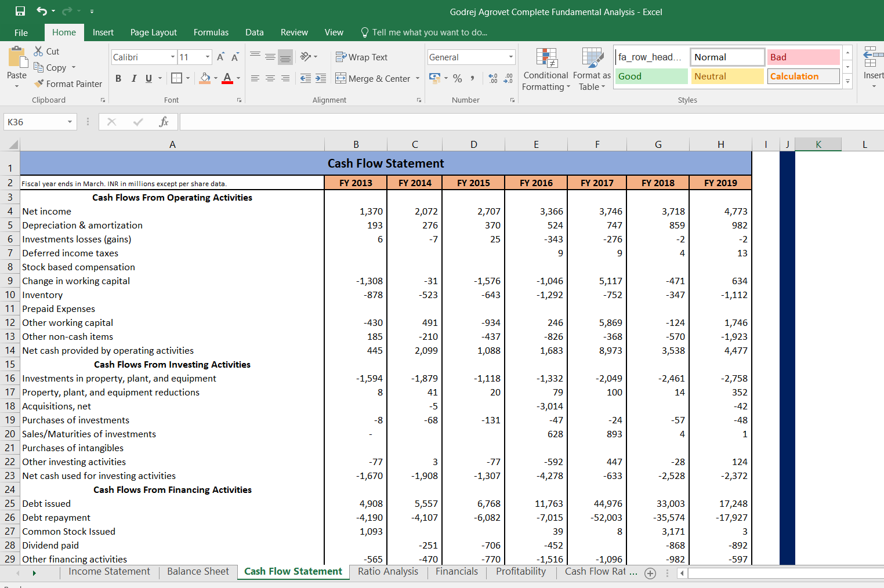
Task: Apply red font color A
Action: [227, 78]
